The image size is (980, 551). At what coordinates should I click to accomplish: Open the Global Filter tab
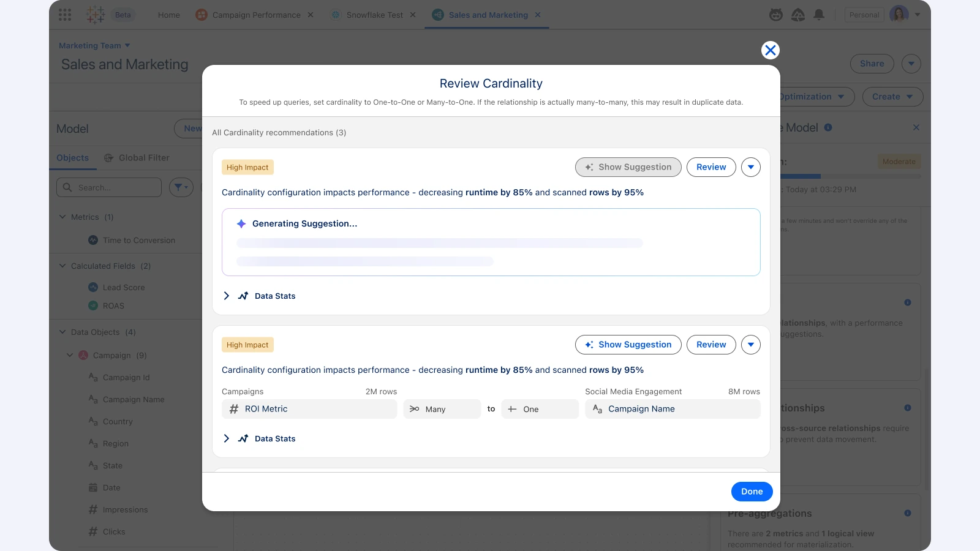pyautogui.click(x=137, y=157)
